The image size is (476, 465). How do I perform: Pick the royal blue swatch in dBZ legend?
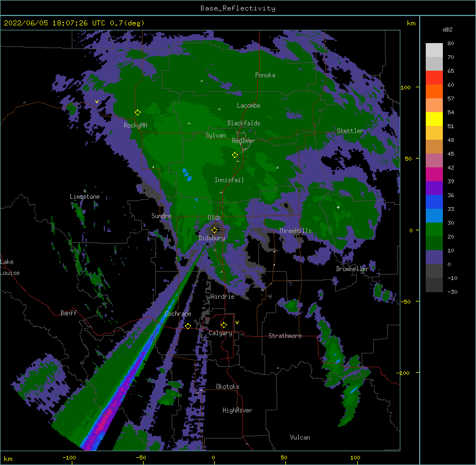tap(434, 202)
